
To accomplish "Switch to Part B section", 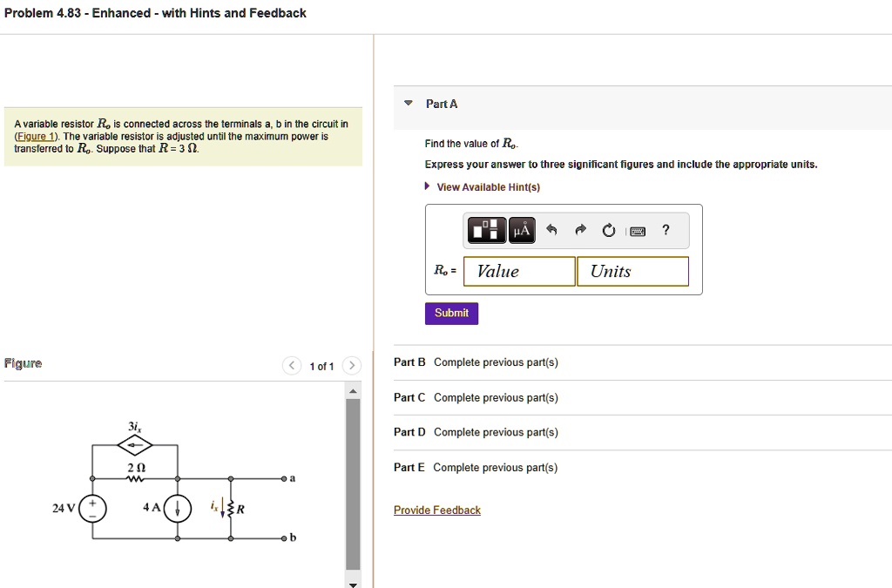I will [409, 362].
